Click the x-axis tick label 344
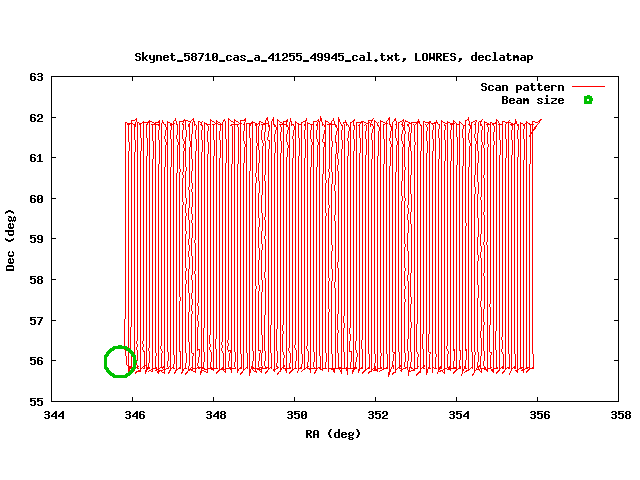Image resolution: width=640 pixels, height=480 pixels. [x=54, y=415]
